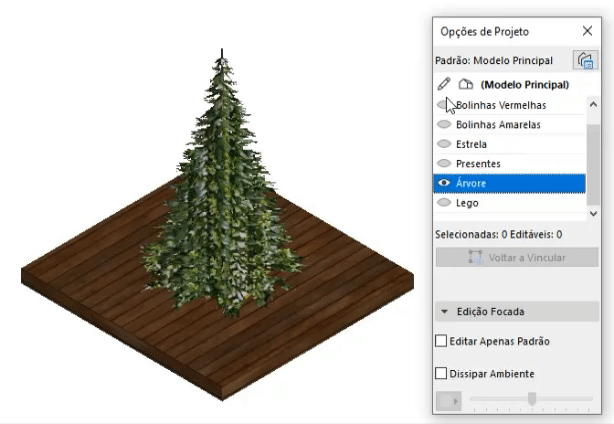Click the house model icon beside Modelo Principal
This screenshot has height=424, width=614.
[466, 84]
